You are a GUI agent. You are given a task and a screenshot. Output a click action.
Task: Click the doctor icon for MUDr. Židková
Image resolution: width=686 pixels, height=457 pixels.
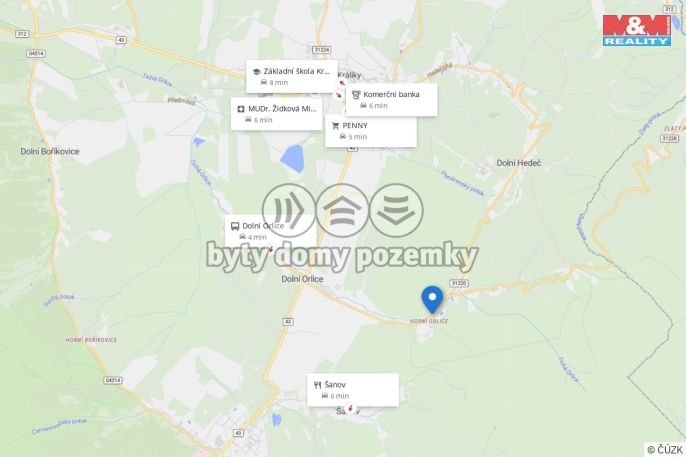point(241,109)
